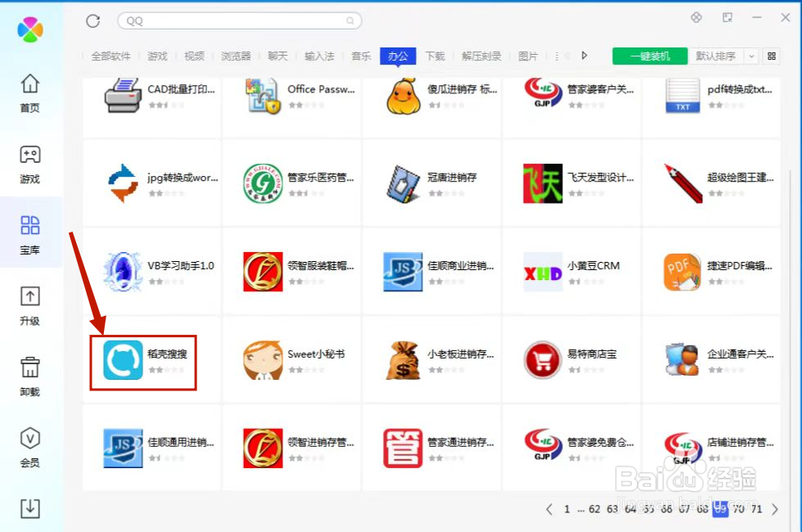
Task: Open the 飞天发型设计 app icon
Action: point(543,183)
